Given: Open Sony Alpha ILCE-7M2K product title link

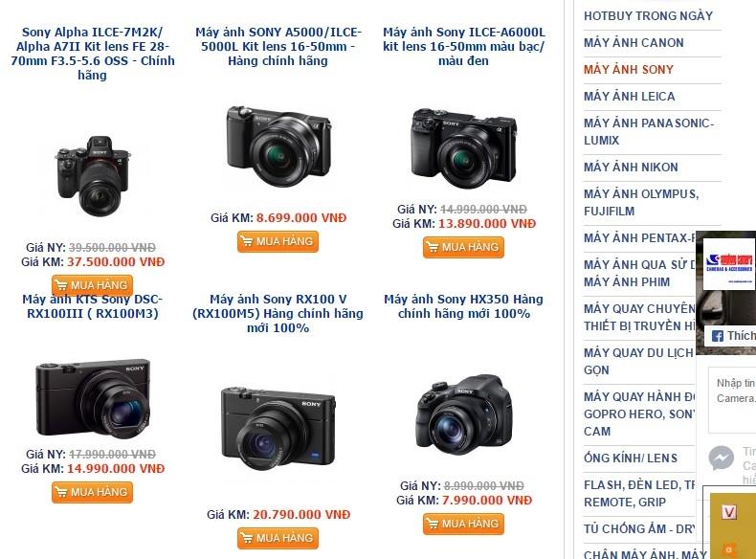Looking at the screenshot, I should [92, 54].
